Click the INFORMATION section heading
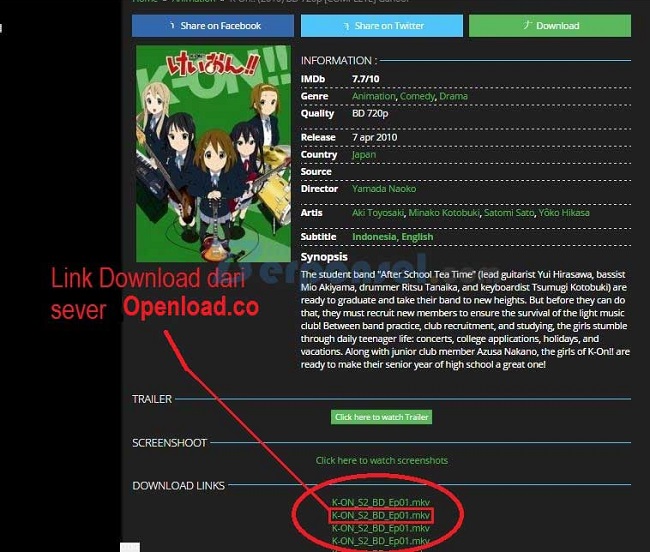Screen dimensions: 650x552 pos(339,61)
